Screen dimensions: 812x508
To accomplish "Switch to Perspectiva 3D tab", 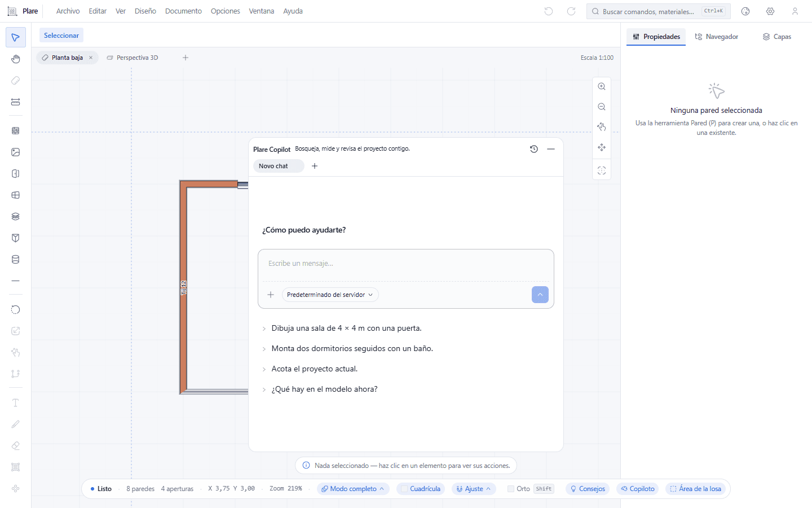I will [x=133, y=58].
